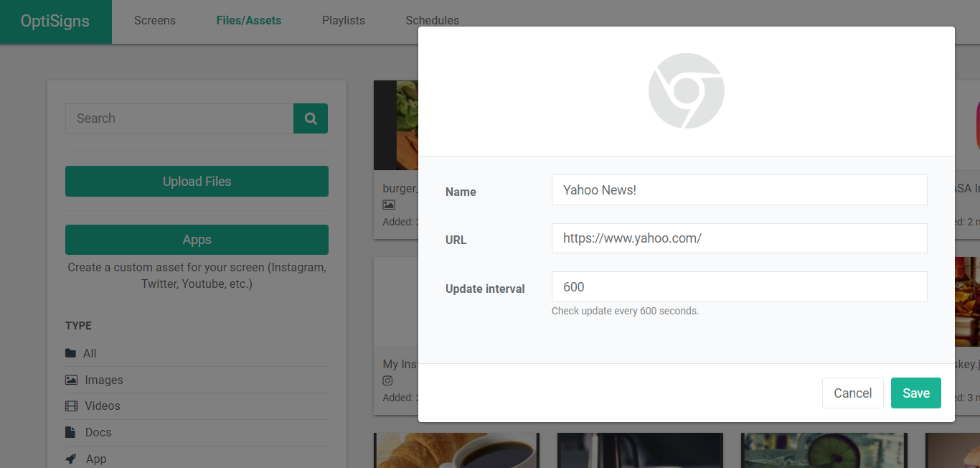Image resolution: width=980 pixels, height=468 pixels.
Task: Cancel the web asset dialog
Action: [x=853, y=393]
